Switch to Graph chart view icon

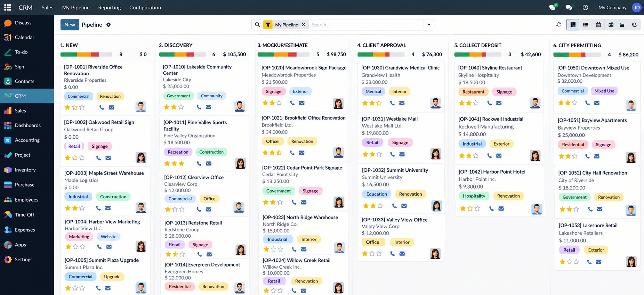(622, 25)
